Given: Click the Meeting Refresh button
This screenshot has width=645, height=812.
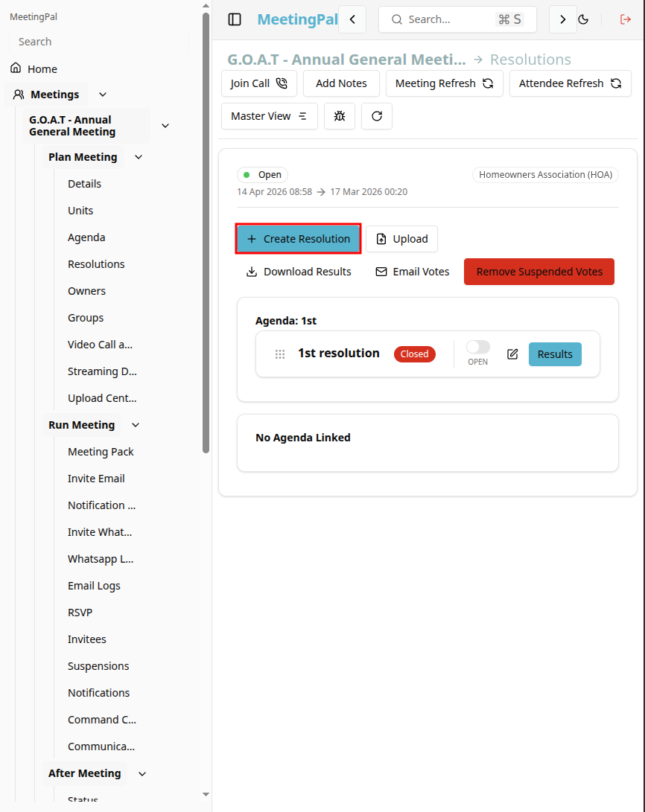Looking at the screenshot, I should [445, 83].
